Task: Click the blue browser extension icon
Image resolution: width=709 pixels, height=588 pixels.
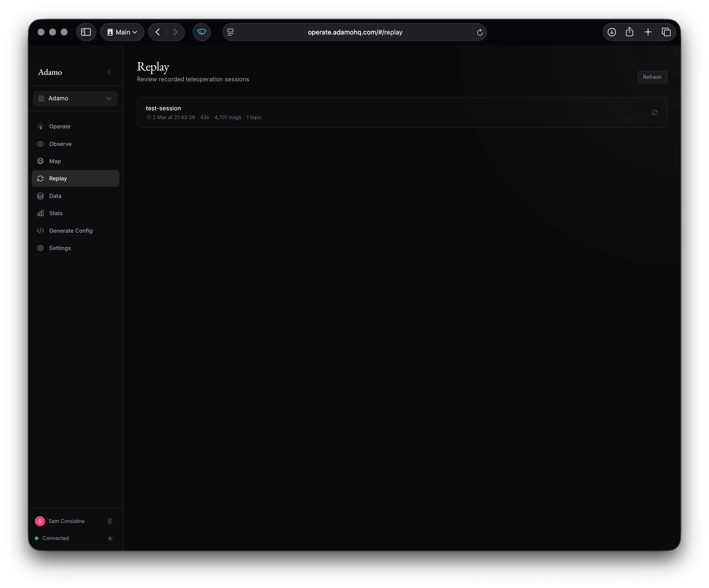Action: point(202,32)
